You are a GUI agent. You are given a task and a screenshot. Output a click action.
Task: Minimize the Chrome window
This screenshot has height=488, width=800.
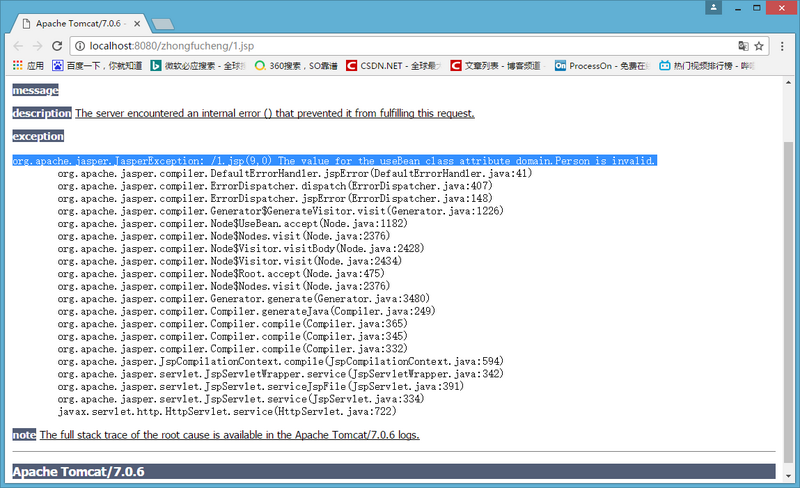click(x=737, y=8)
